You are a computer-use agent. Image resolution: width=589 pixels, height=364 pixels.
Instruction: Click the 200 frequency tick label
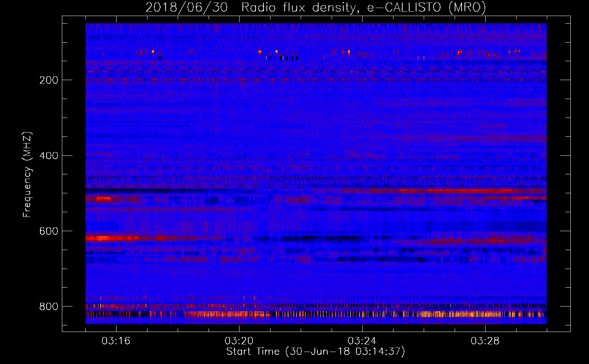[x=48, y=80]
